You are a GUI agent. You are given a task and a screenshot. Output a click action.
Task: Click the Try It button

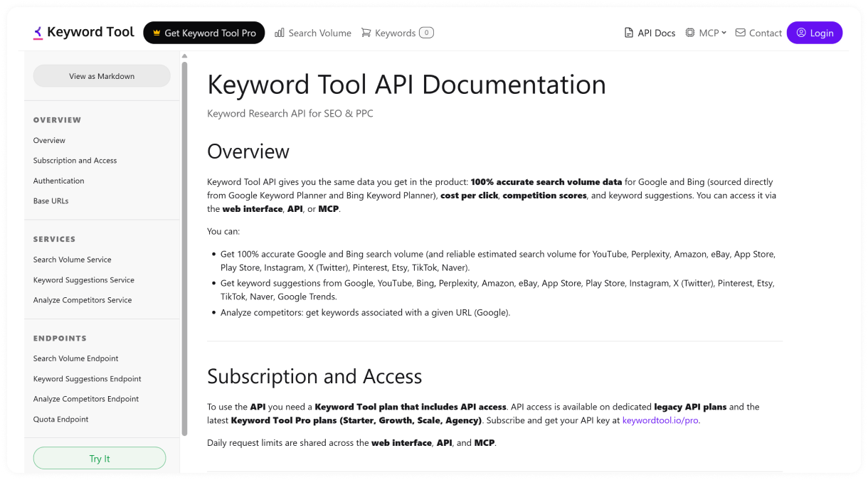[x=100, y=459]
